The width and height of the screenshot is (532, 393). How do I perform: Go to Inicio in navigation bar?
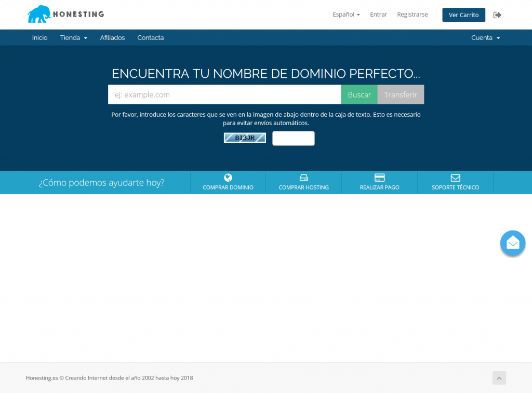[39, 38]
